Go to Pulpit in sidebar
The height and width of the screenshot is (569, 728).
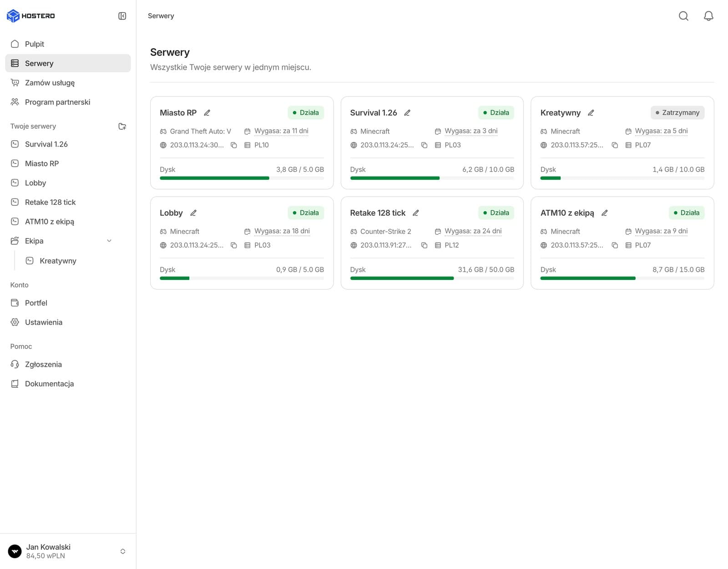coord(68,44)
